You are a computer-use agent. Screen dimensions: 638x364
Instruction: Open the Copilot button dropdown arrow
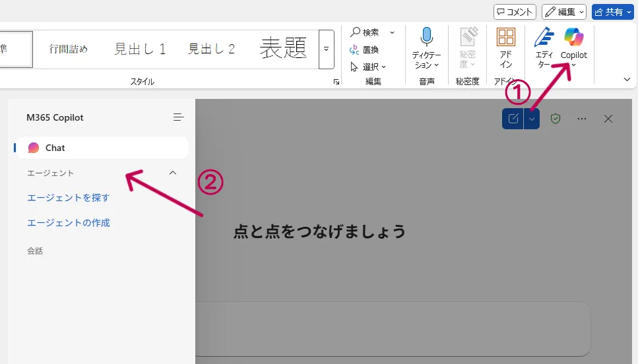(x=574, y=65)
